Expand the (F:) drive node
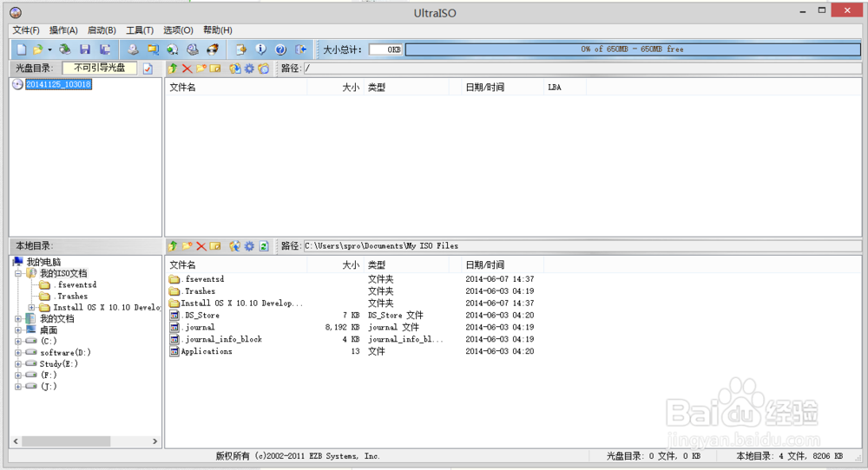The height and width of the screenshot is (470, 868). click(x=17, y=375)
